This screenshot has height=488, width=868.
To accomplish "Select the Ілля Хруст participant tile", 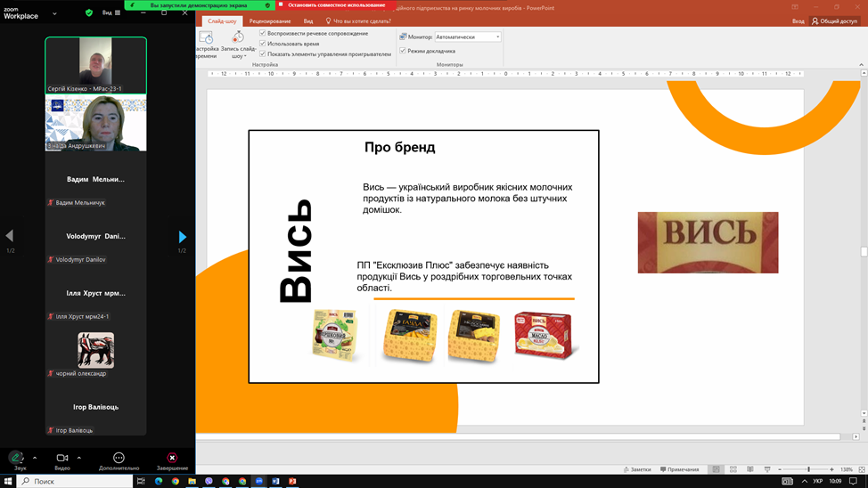I will click(95, 293).
